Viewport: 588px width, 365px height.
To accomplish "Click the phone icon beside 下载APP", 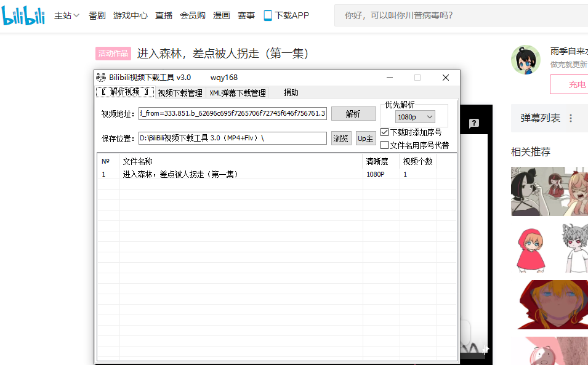I will (x=268, y=15).
